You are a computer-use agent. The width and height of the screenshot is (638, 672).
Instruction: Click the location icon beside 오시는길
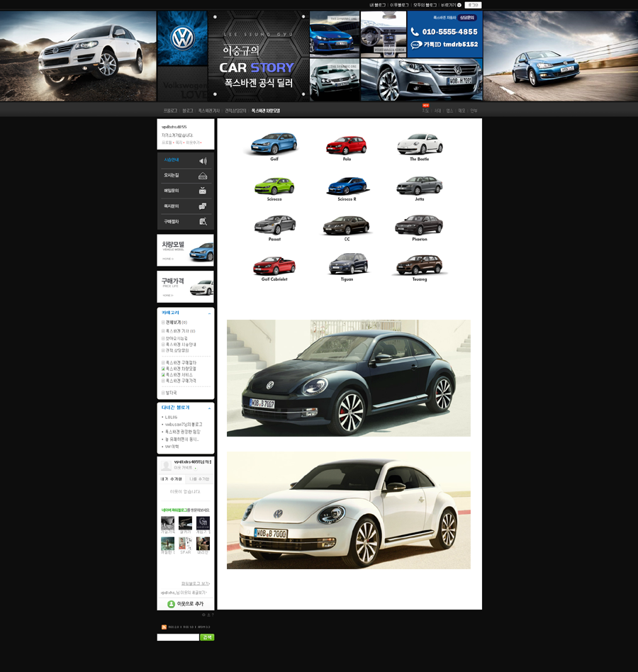[203, 176]
